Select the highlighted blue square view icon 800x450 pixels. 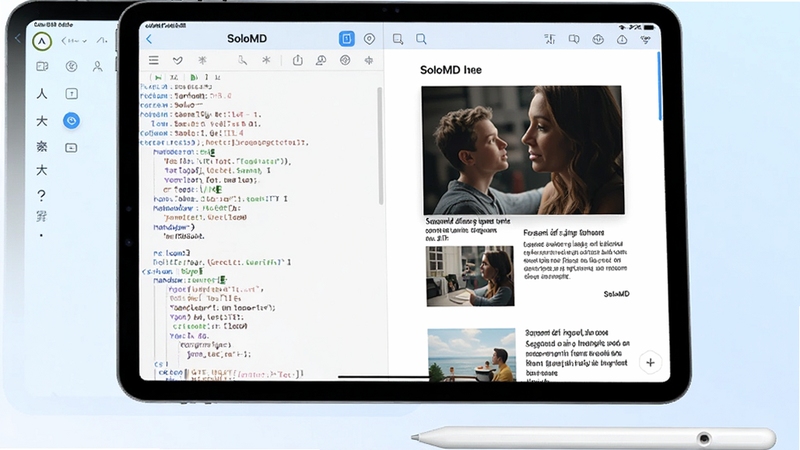346,39
